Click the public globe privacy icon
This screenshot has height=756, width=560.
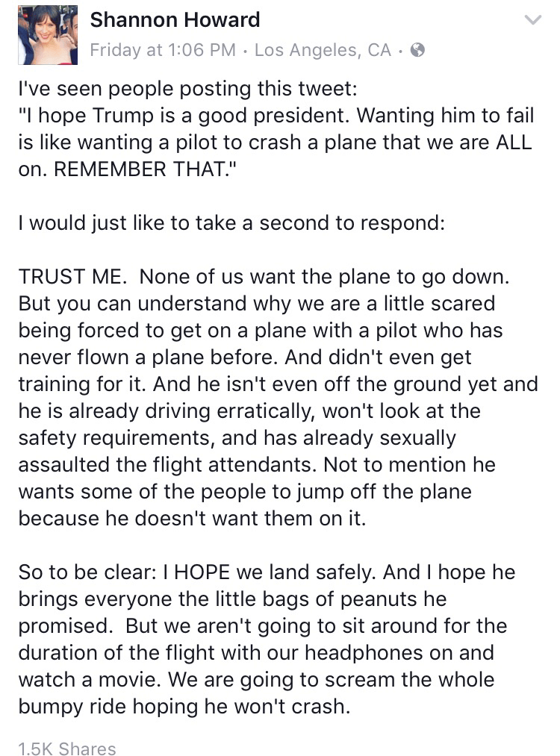pyautogui.click(x=417, y=50)
